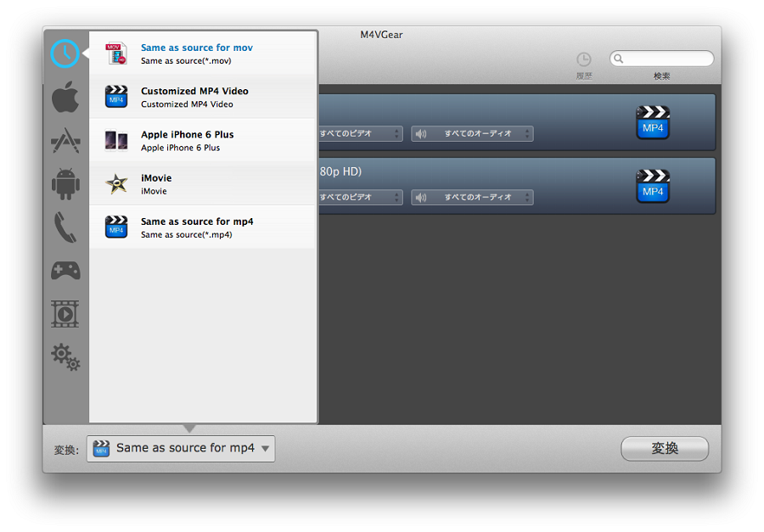764x532 pixels.
Task: Click speaker icon in 80p HD row
Action: pos(421,198)
